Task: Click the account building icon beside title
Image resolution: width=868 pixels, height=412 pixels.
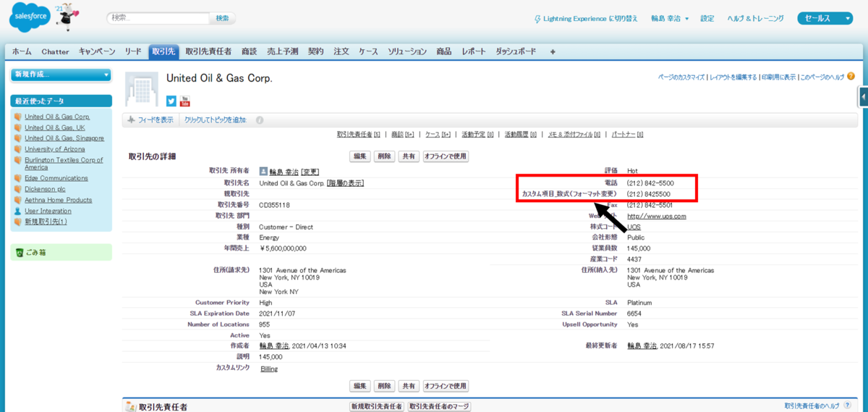Action: [141, 89]
